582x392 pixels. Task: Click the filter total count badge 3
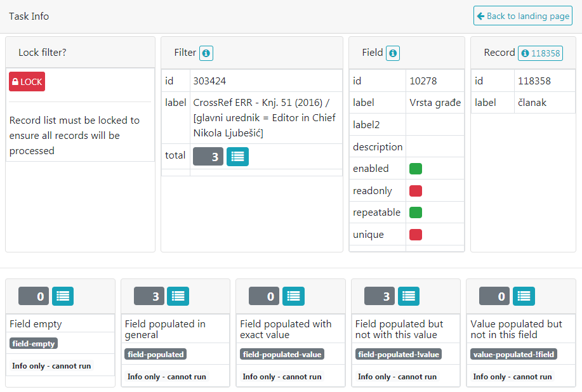pyautogui.click(x=208, y=157)
